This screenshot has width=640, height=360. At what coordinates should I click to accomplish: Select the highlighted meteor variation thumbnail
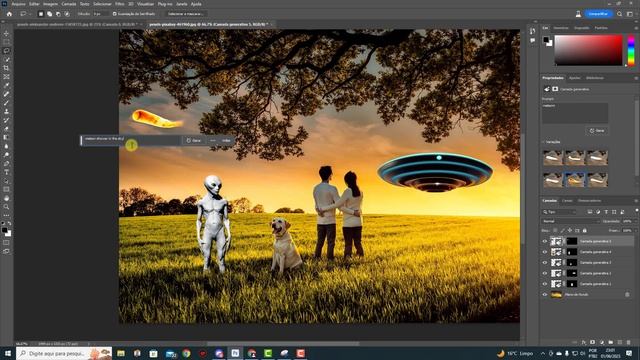[x=575, y=180]
